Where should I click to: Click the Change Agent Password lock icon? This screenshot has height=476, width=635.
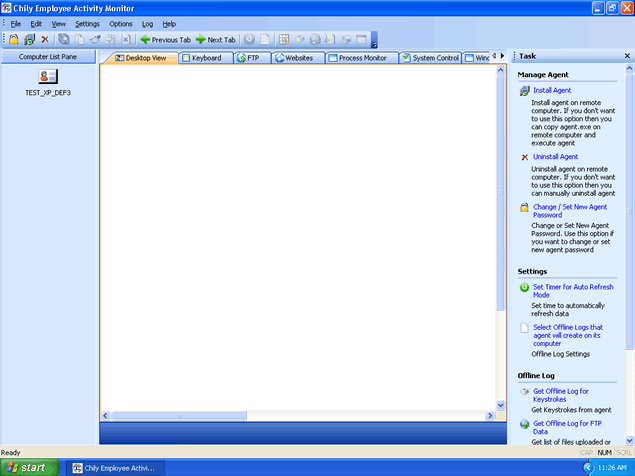525,208
